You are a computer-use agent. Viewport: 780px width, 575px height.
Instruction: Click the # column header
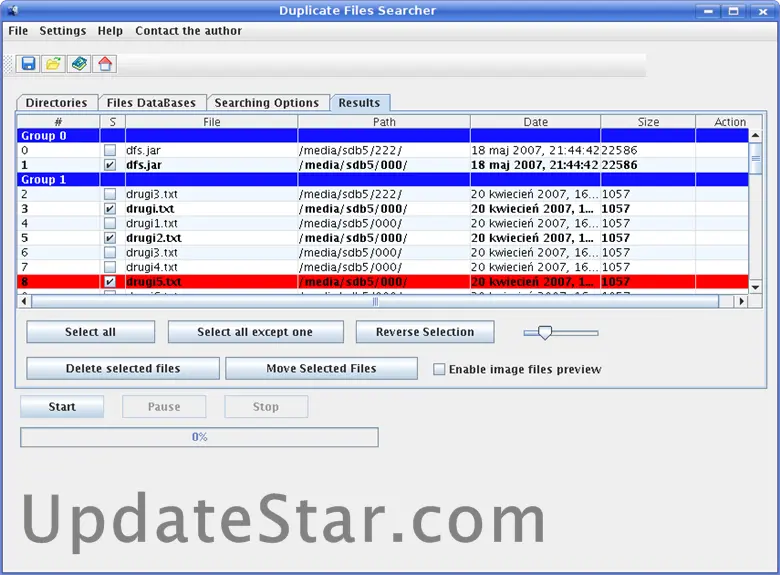(x=58, y=122)
